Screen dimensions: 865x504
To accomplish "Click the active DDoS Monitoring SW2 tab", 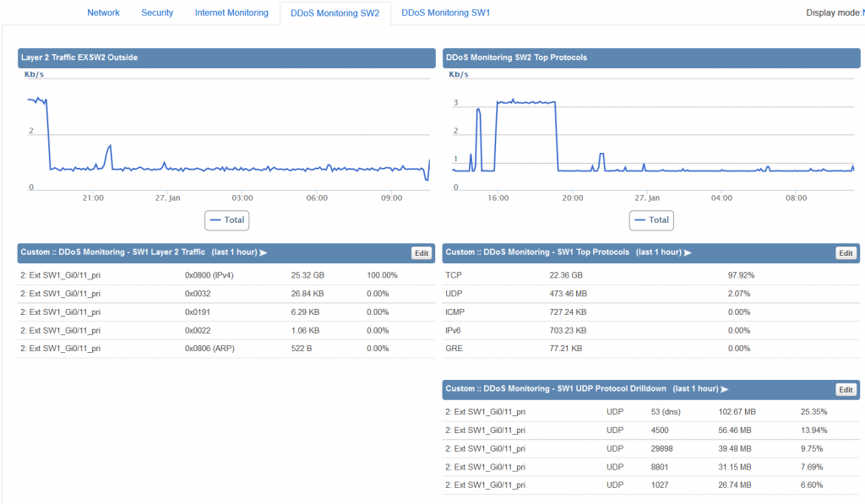I will click(335, 14).
